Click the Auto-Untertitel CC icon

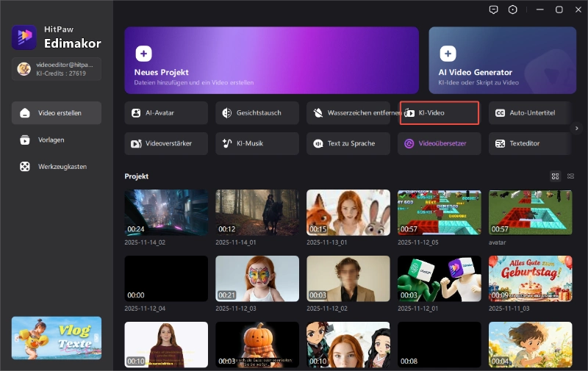click(500, 113)
